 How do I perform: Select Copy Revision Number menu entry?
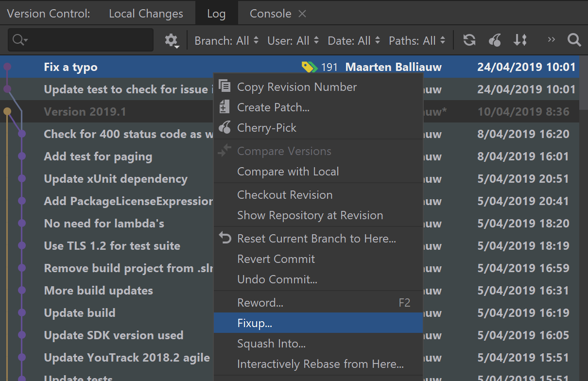(x=296, y=87)
